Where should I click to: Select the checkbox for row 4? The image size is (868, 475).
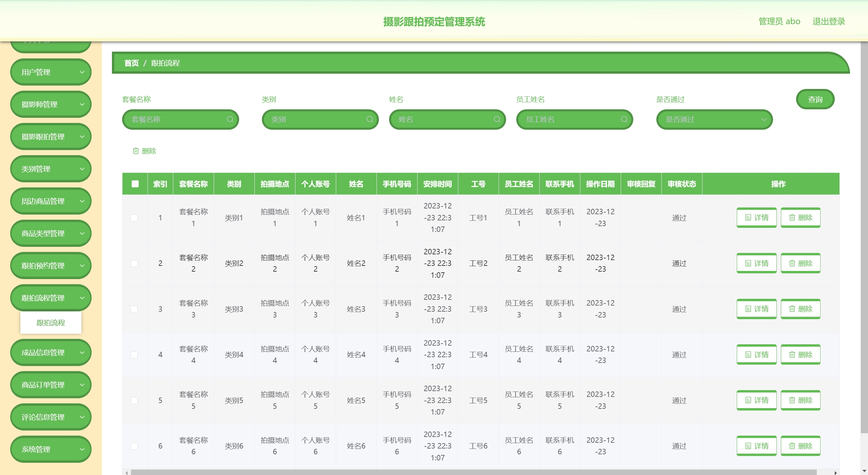[x=134, y=355]
